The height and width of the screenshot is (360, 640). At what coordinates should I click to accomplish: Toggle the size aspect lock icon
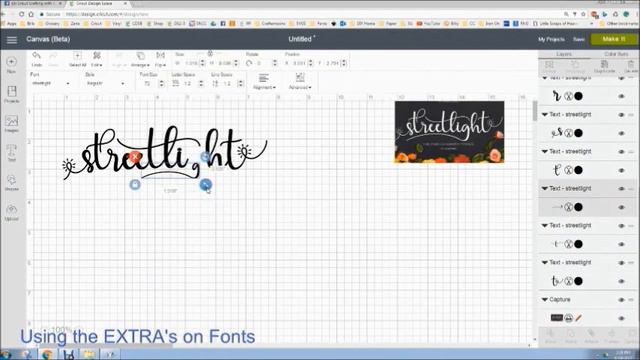point(210,54)
